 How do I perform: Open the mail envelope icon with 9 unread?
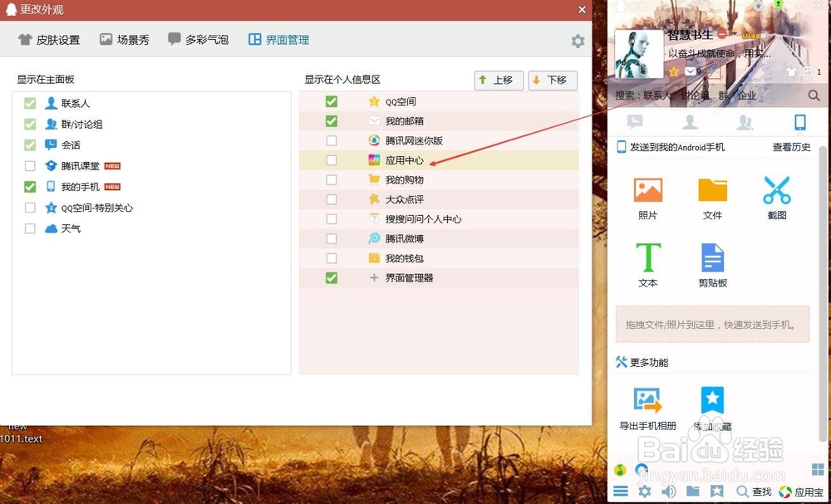pos(690,71)
